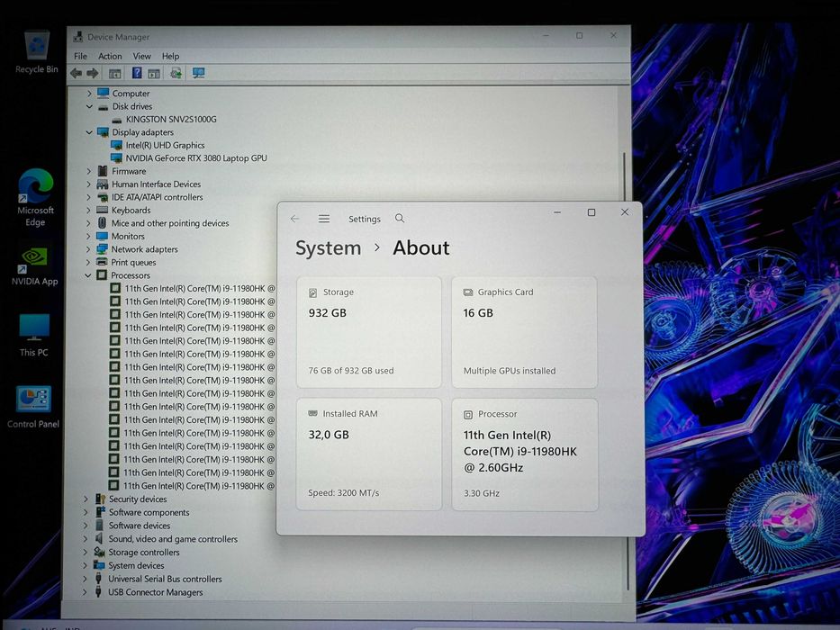Click the Back arrow in Device Manager toolbar
Viewport: 840px width, 630px height.
[76, 73]
